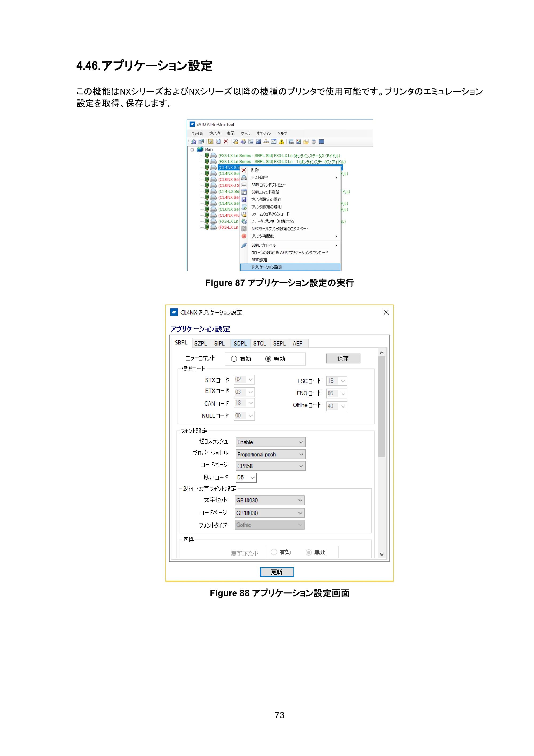Screen dimensions: 534x756
Task: Select 無効 radio for 漢字コマンド
Action: [x=308, y=552]
